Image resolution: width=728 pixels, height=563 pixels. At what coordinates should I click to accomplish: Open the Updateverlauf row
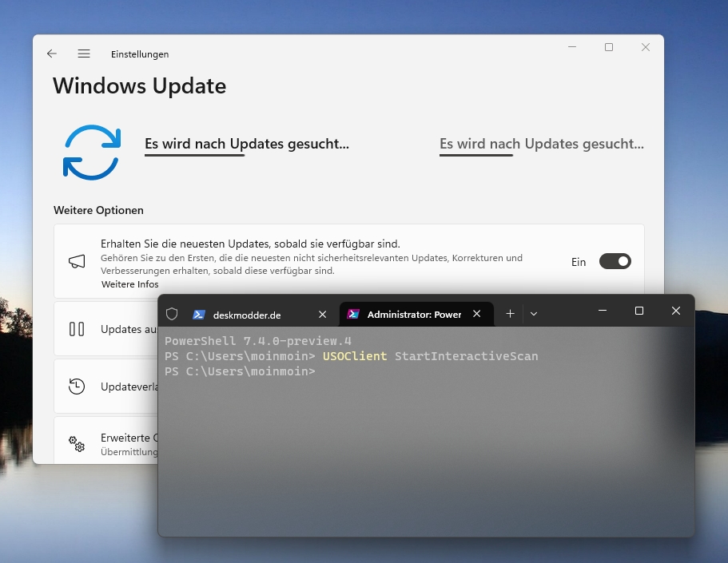click(x=105, y=387)
